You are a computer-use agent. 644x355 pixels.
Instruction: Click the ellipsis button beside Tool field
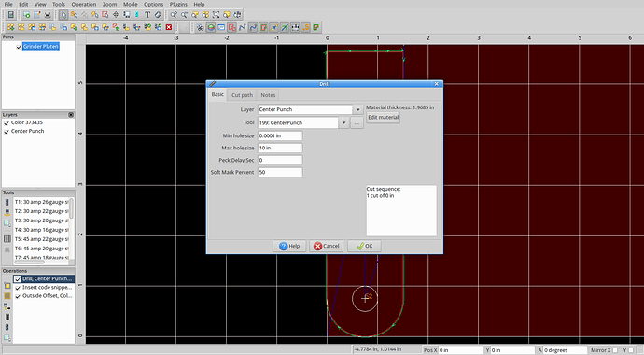point(357,123)
